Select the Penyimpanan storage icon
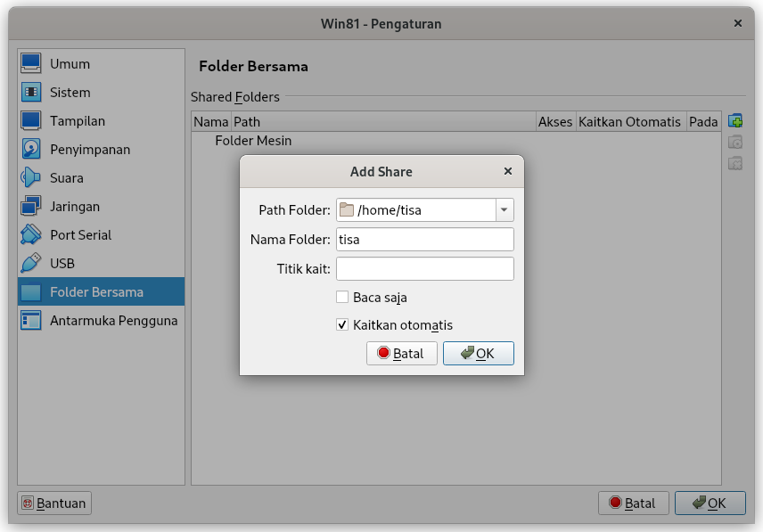This screenshot has width=763, height=532. [30, 150]
